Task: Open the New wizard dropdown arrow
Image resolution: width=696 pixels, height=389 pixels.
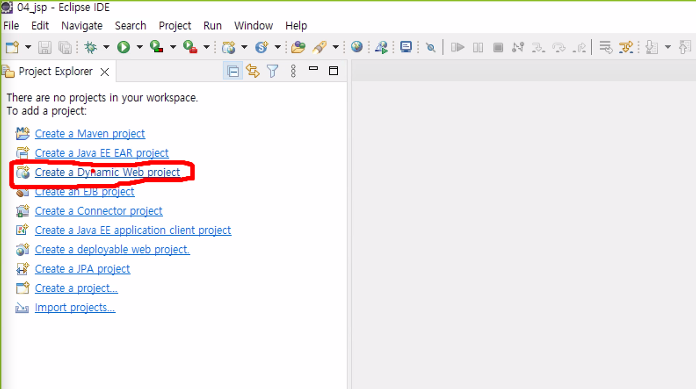Action: coord(28,47)
